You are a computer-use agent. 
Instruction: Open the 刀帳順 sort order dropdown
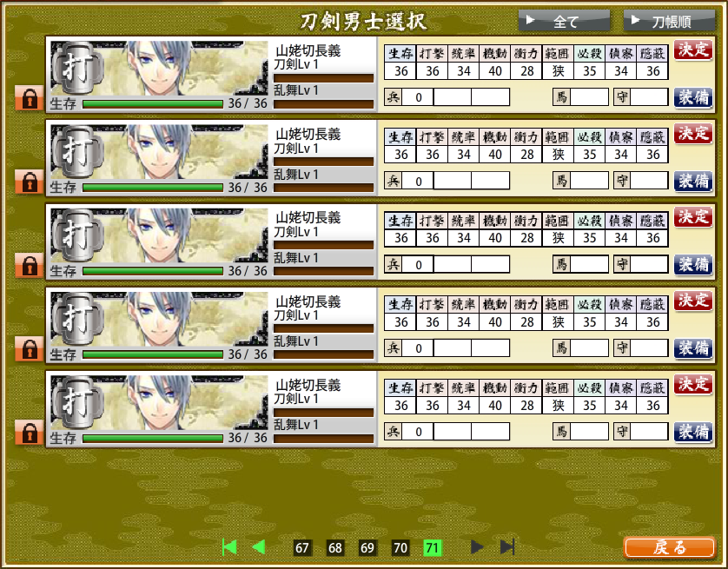tap(670, 22)
